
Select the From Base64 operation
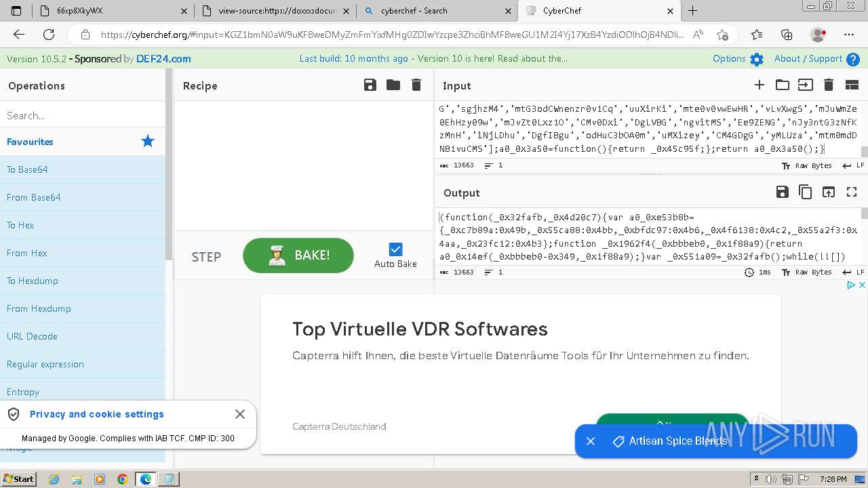(83, 197)
